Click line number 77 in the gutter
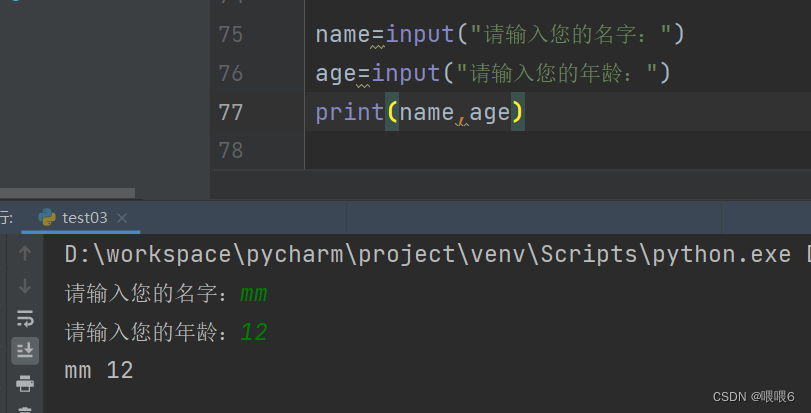The width and height of the screenshot is (811, 413). (x=230, y=111)
